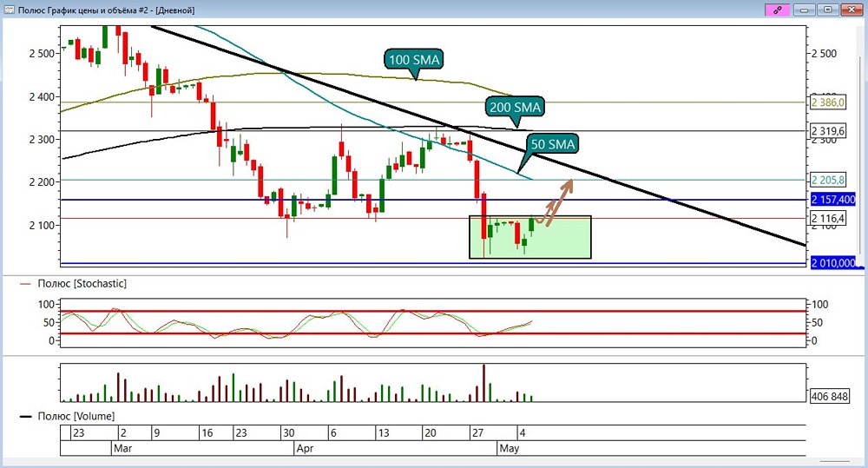
Task: Click the Mar month label on time axis
Action: [122, 448]
